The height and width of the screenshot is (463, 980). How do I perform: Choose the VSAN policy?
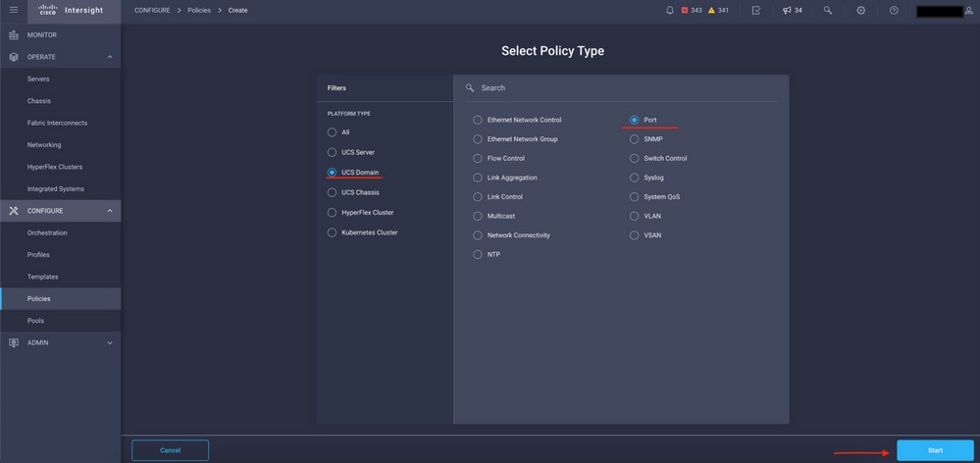[635, 235]
